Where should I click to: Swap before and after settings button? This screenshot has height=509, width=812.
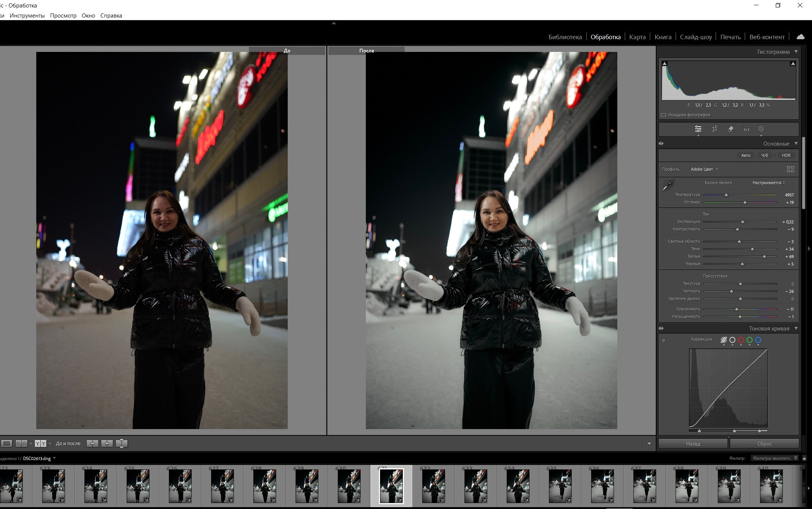[x=121, y=443]
